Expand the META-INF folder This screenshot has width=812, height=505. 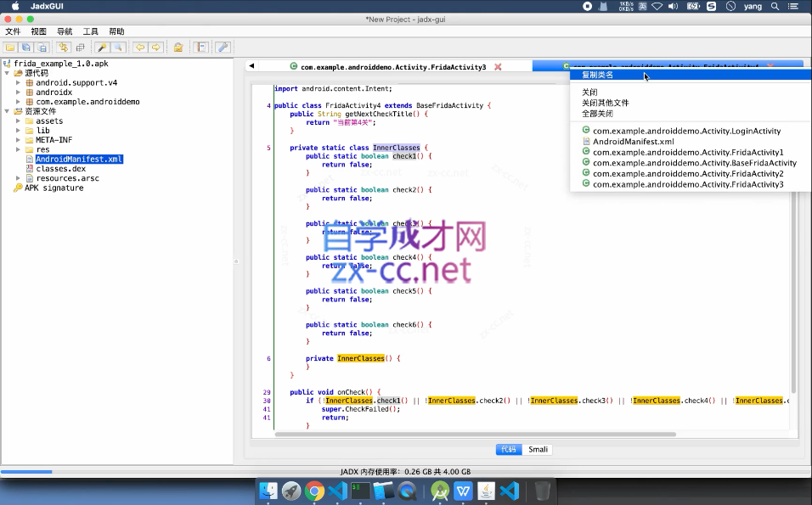click(x=18, y=140)
